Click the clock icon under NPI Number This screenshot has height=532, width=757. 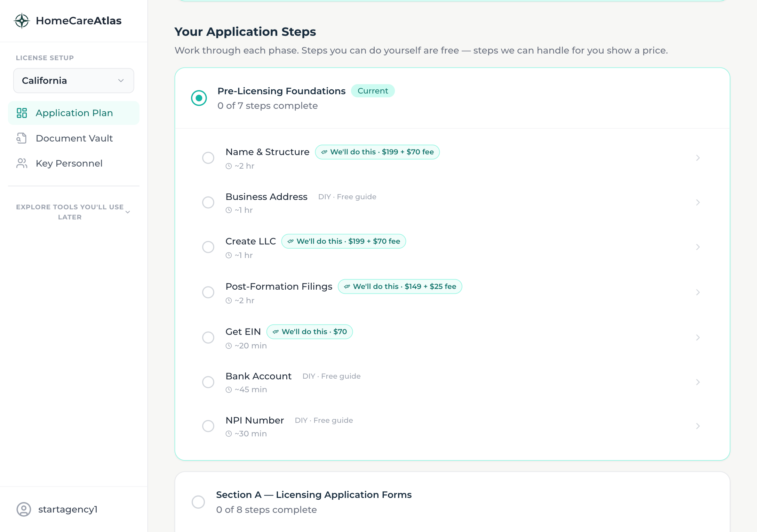pos(229,434)
